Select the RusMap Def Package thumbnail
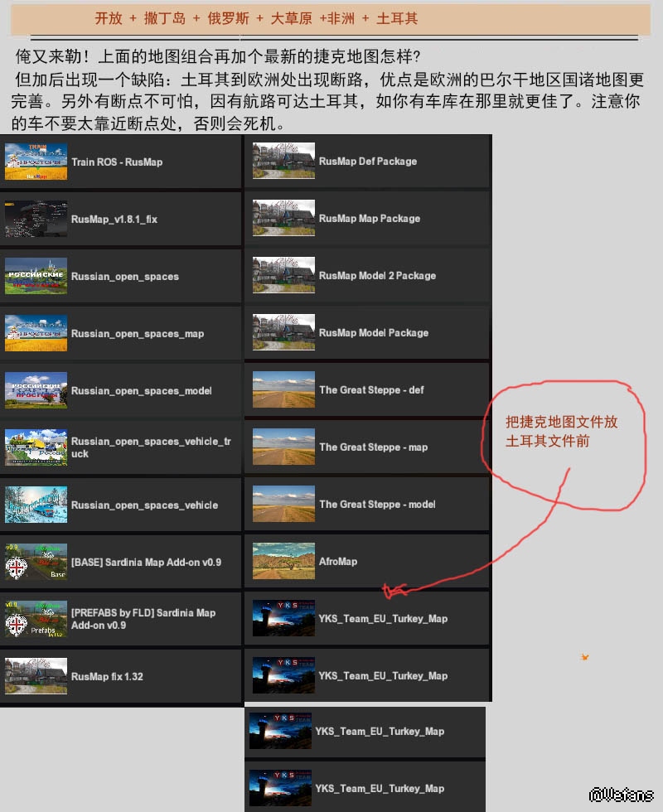 click(283, 161)
